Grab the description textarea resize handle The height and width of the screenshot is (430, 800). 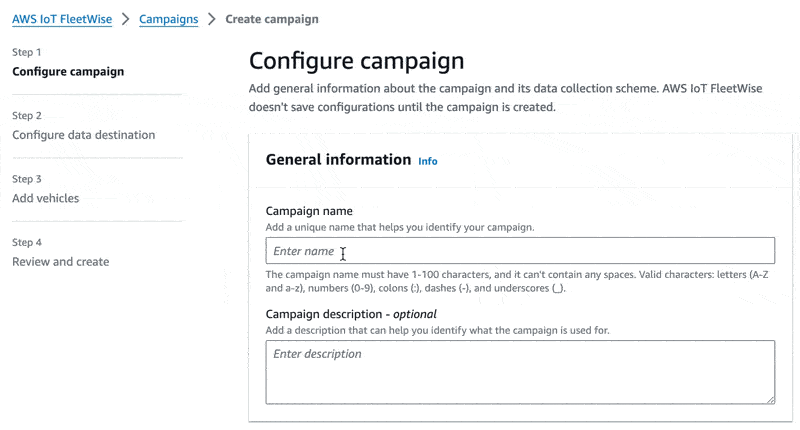pyautogui.click(x=770, y=399)
